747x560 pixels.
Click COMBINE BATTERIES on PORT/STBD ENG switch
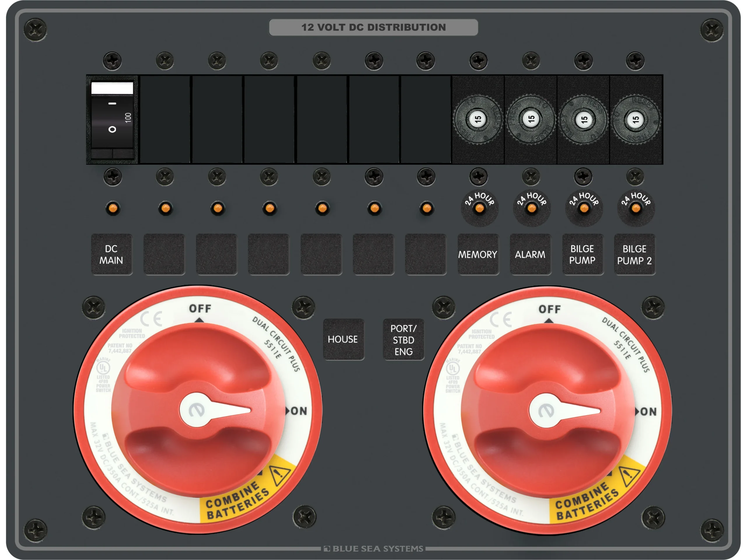click(587, 501)
